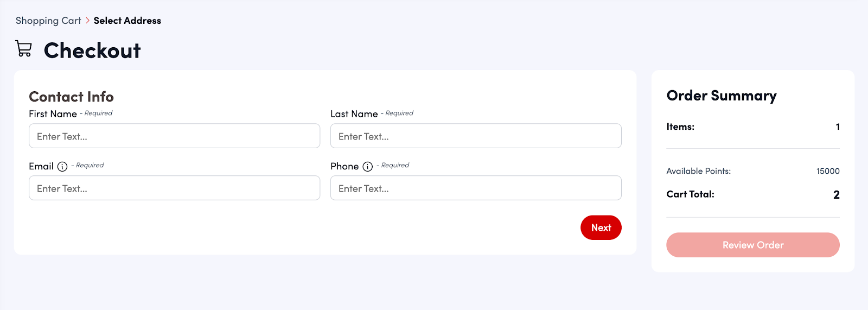Click the Order Summary heading
Viewport: 868px width, 310px height.
coord(722,96)
